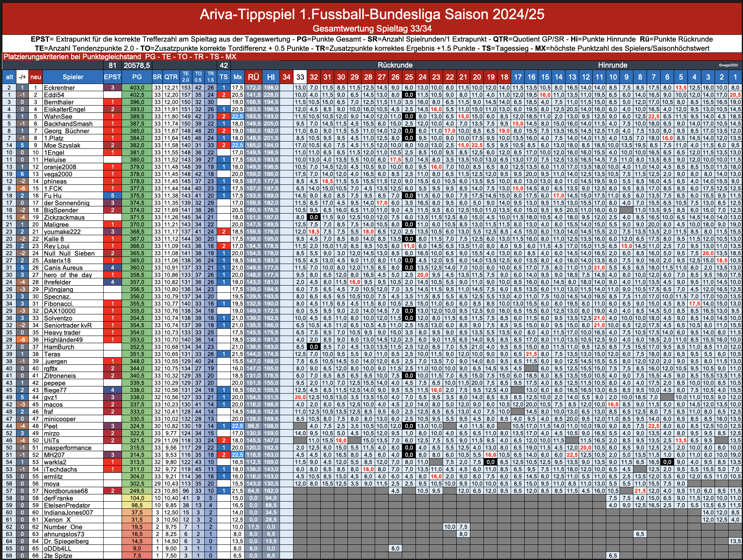Image resolution: width=743 pixels, height=560 pixels.
Task: Select player name 'oranje2008'
Action: coord(60,167)
